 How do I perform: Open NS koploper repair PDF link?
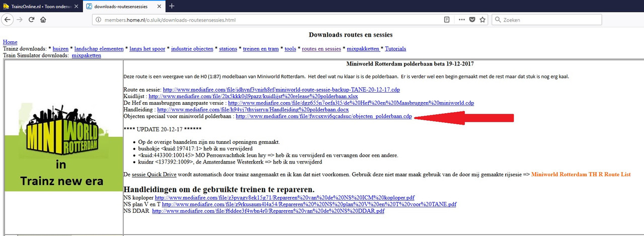tap(285, 198)
